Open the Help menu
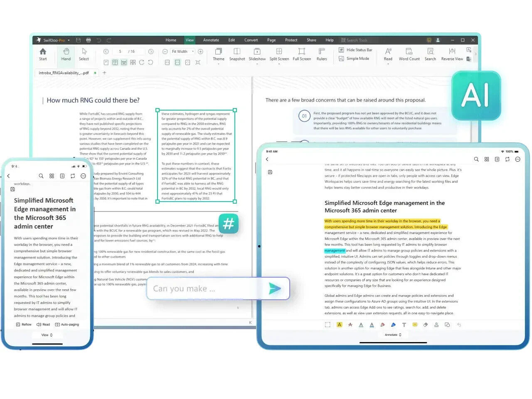This screenshot has height=399, width=532. 330,40
